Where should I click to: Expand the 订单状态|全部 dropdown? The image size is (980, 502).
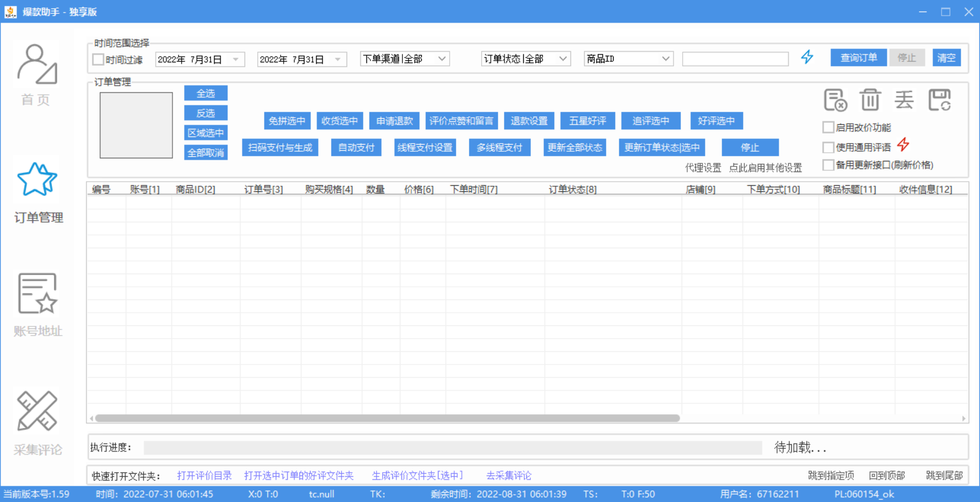pyautogui.click(x=525, y=58)
